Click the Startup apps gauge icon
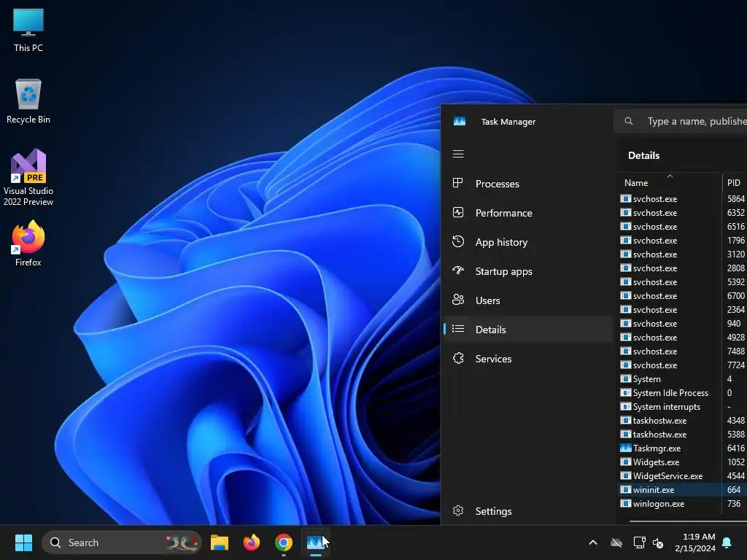 click(x=458, y=271)
